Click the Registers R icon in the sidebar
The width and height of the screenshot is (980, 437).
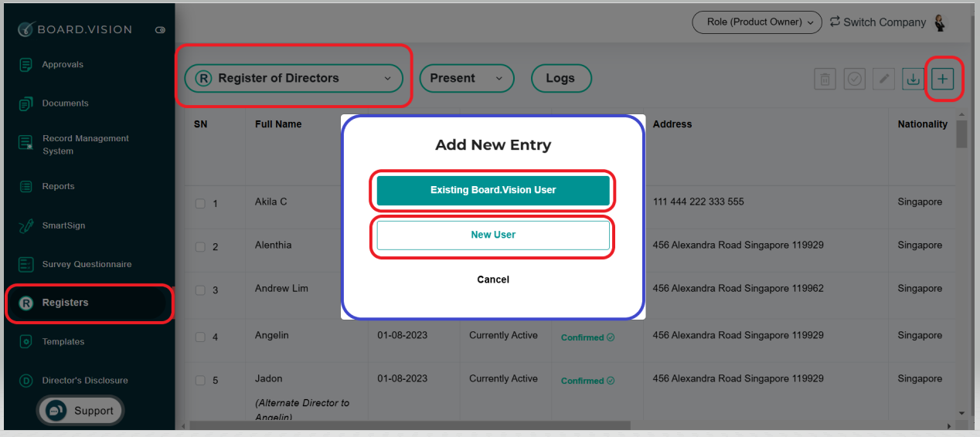coord(26,303)
